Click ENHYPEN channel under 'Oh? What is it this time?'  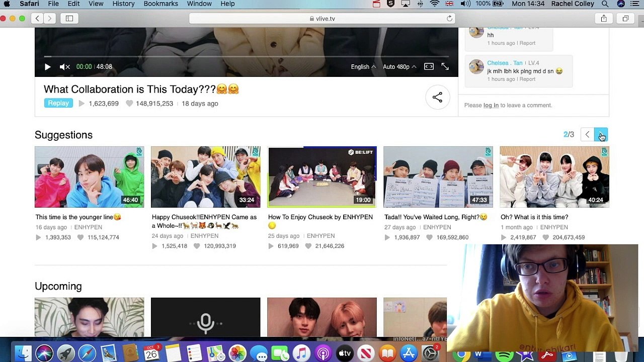coord(554,227)
